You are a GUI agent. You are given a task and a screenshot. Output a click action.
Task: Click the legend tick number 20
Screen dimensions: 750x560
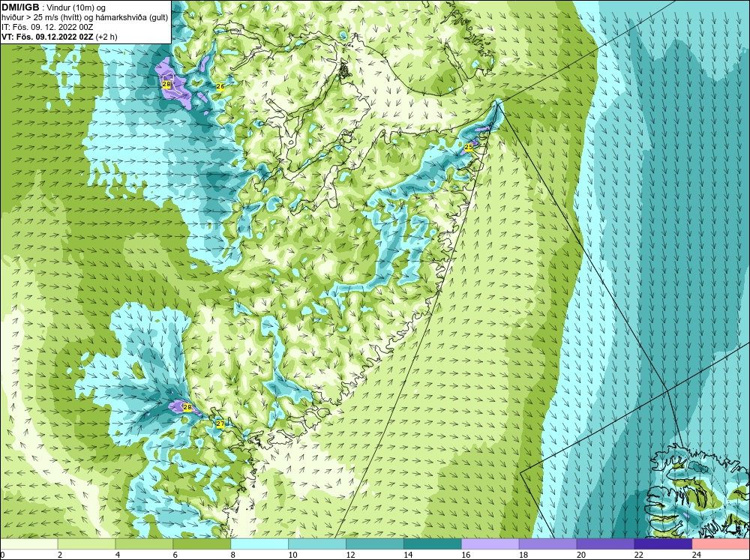point(581,555)
